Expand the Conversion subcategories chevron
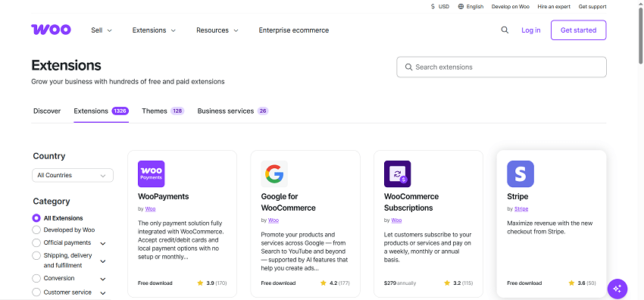 [x=103, y=279]
